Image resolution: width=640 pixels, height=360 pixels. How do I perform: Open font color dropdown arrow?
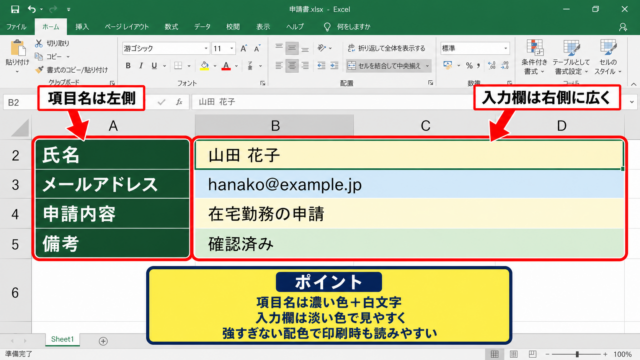tap(236, 66)
